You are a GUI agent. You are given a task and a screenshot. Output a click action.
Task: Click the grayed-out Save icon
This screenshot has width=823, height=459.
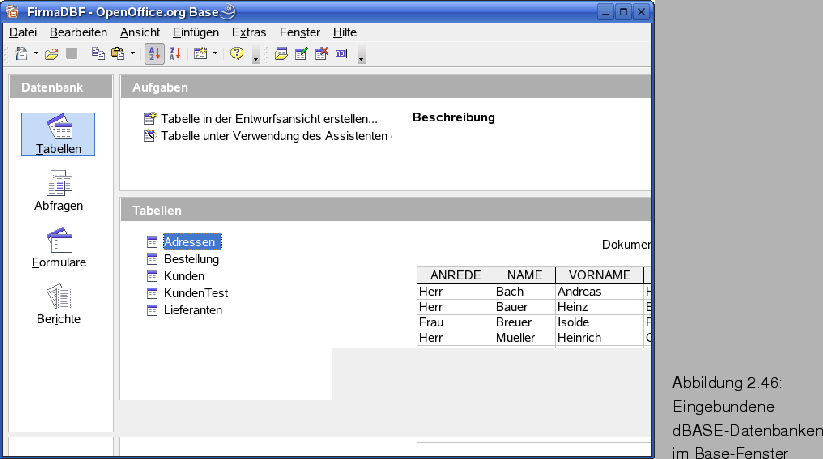[72, 54]
